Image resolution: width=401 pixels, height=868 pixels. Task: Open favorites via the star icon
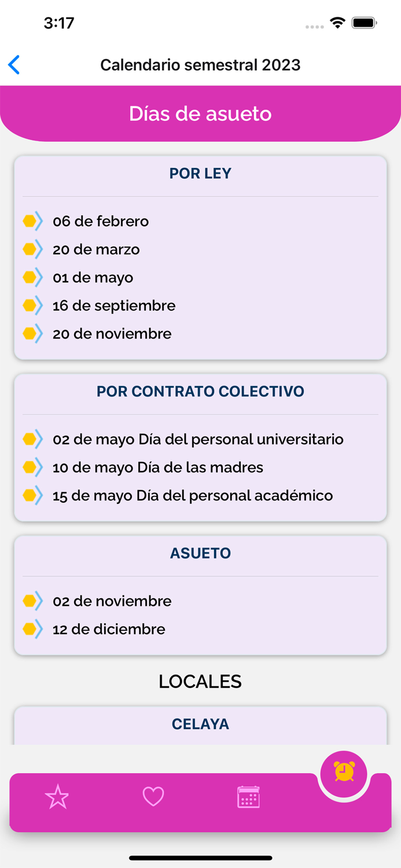click(57, 797)
